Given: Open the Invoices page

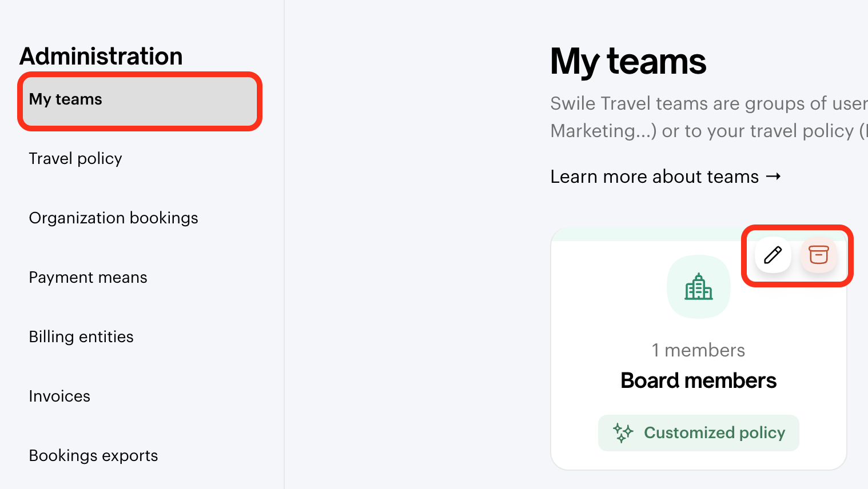Looking at the screenshot, I should (x=59, y=396).
